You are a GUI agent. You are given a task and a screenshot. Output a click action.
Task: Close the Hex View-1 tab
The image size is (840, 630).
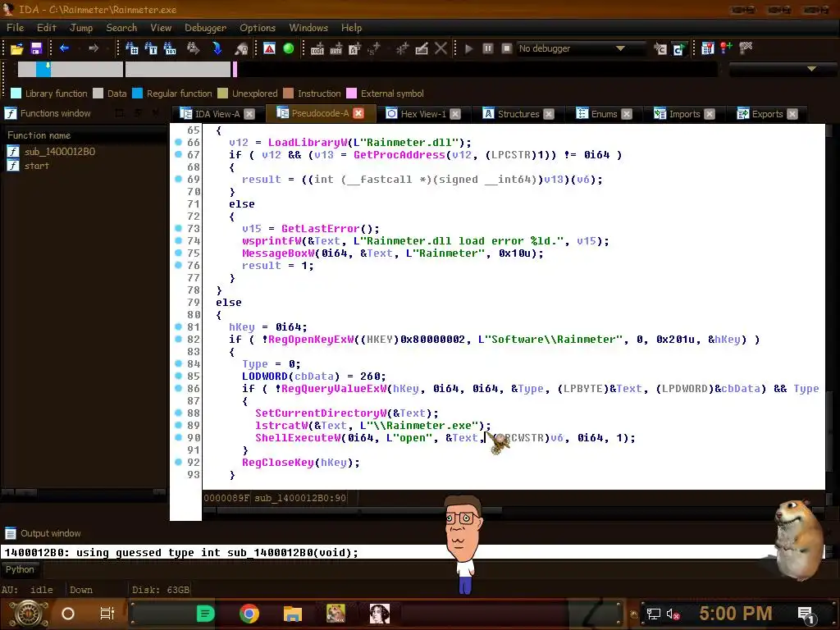455,114
